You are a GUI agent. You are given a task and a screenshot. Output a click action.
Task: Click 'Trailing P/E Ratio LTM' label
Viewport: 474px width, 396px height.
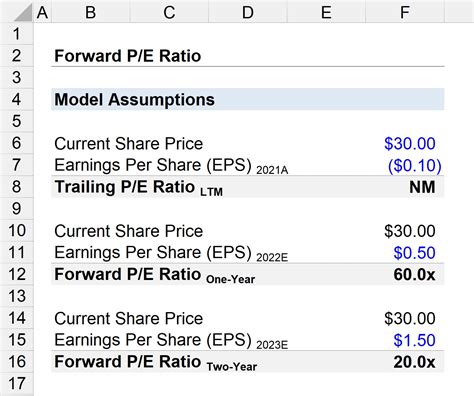[139, 188]
